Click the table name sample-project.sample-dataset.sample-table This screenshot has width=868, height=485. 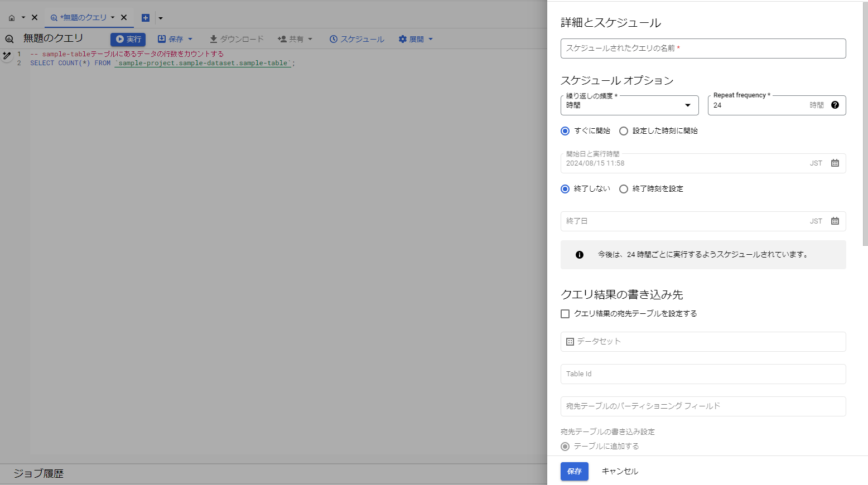click(x=203, y=64)
